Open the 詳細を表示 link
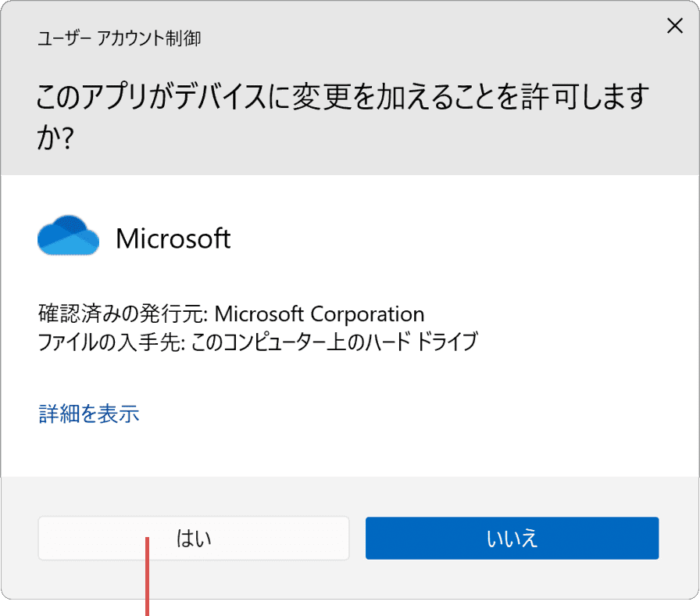 click(89, 414)
